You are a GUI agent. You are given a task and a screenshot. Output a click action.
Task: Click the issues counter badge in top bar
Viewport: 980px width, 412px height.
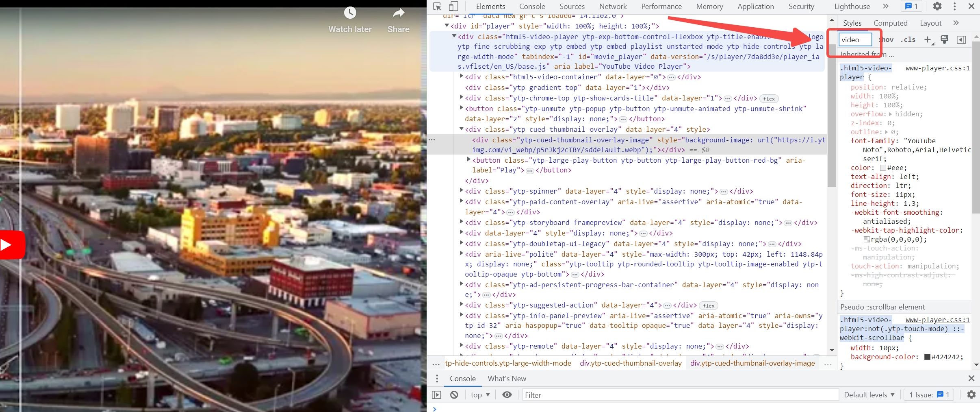pos(911,7)
